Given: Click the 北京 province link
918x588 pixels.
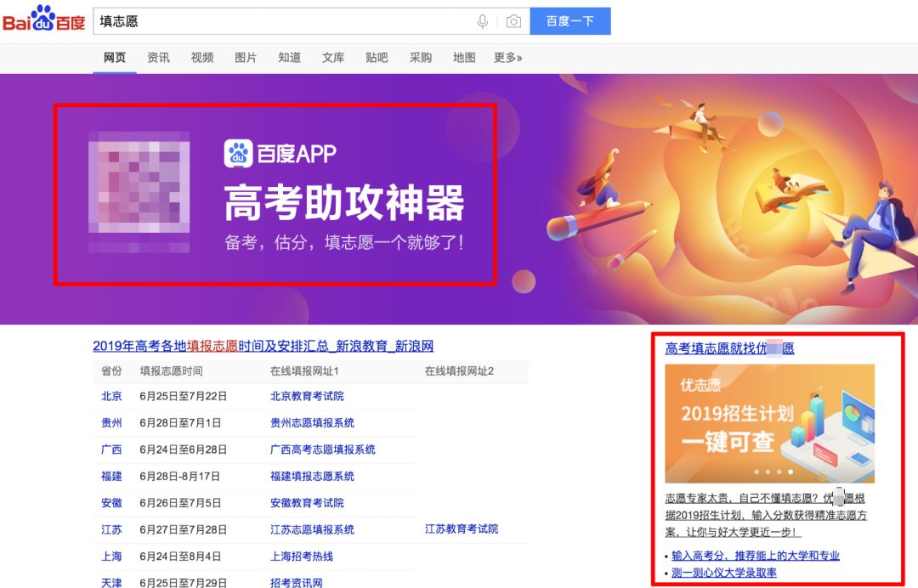Looking at the screenshot, I should [111, 396].
